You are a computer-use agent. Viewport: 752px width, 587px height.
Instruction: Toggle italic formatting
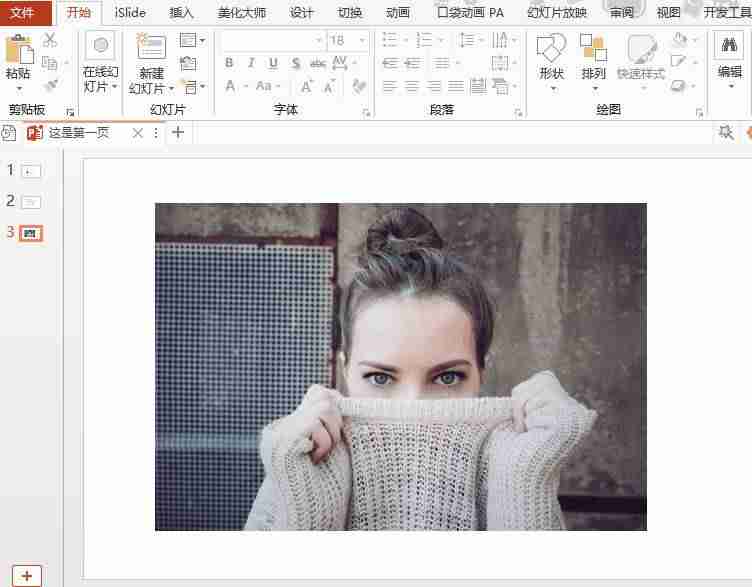point(251,62)
